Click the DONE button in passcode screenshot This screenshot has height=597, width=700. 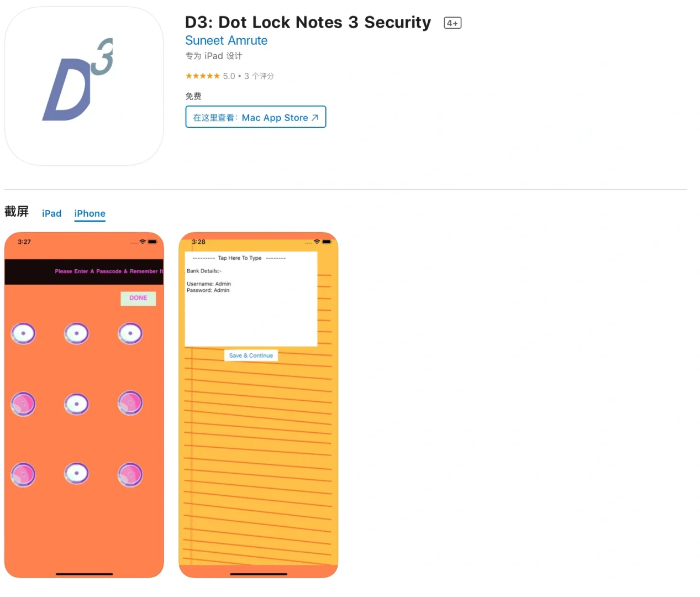[x=138, y=298]
